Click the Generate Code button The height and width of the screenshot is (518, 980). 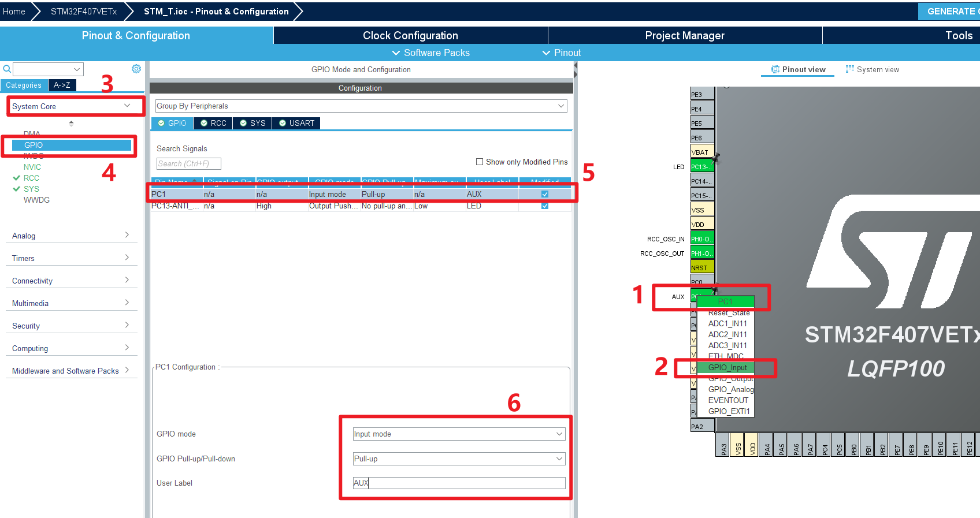point(949,12)
